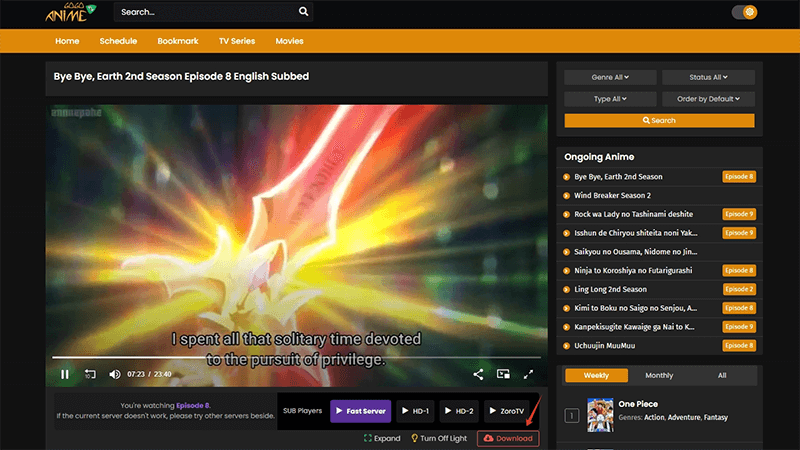Open One Piece thumbnail
Image resolution: width=800 pixels, height=450 pixels.
click(600, 415)
